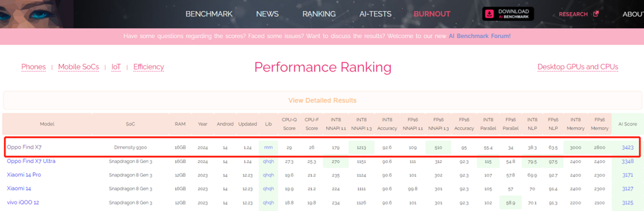Click the RAM column header

click(180, 124)
